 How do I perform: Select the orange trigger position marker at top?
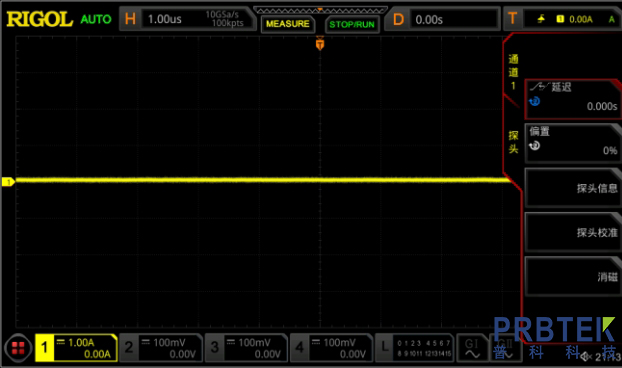tap(320, 44)
